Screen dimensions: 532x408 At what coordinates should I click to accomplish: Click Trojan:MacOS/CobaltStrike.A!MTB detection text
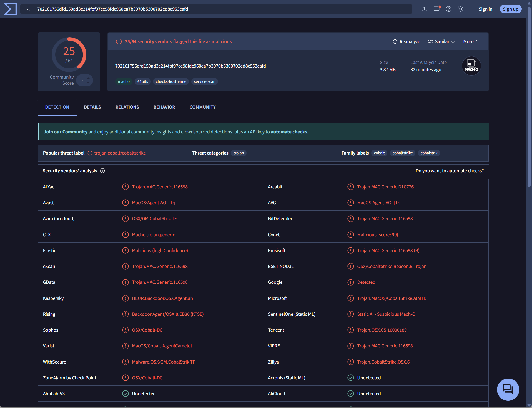[x=392, y=298]
